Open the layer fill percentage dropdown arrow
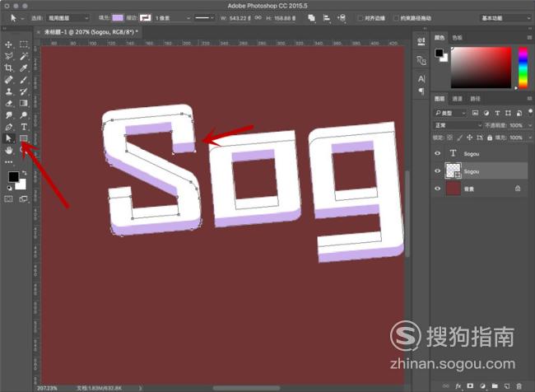This screenshot has width=535, height=392. (x=530, y=138)
